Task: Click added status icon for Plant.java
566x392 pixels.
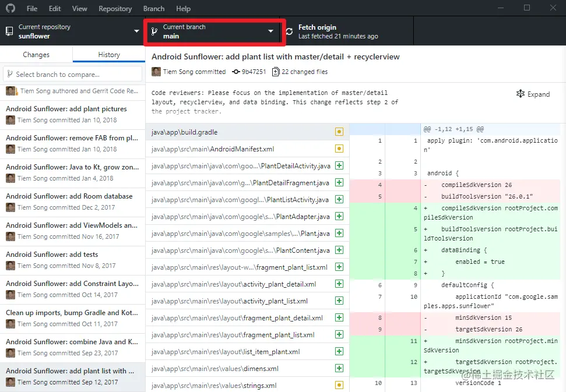Action: 339,233
